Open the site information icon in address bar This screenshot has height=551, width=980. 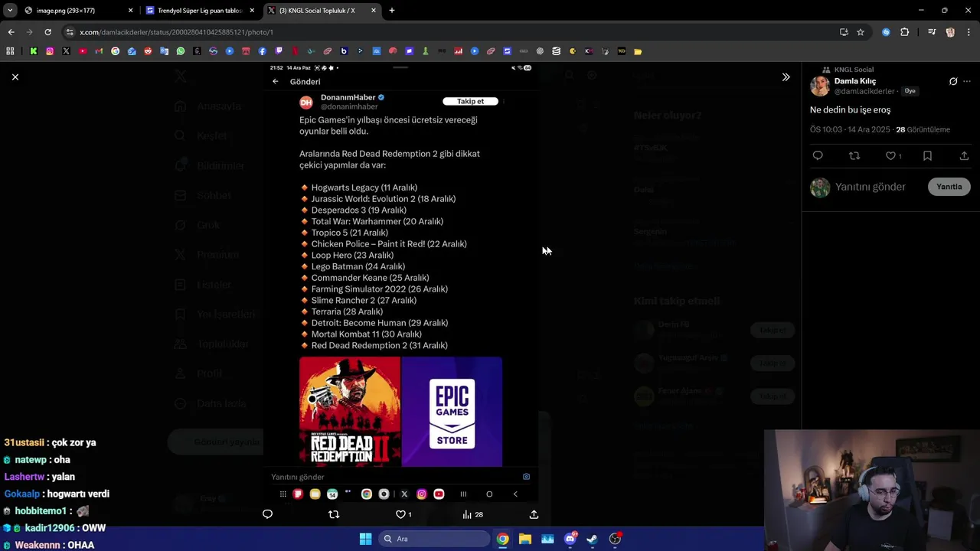pyautogui.click(x=70, y=32)
